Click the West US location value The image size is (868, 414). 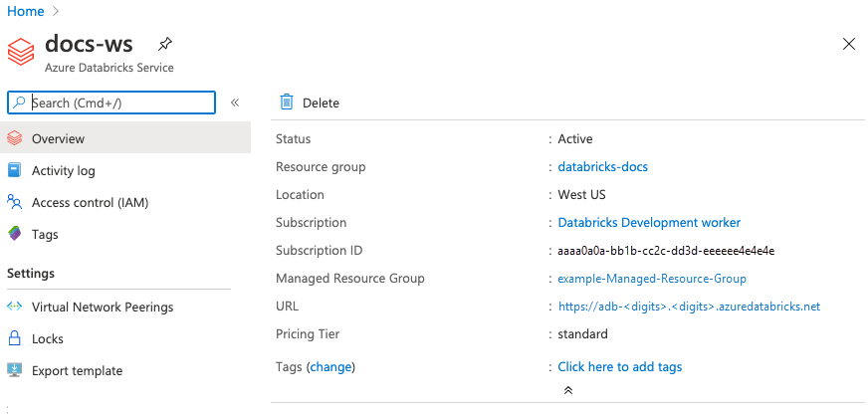[x=581, y=195]
